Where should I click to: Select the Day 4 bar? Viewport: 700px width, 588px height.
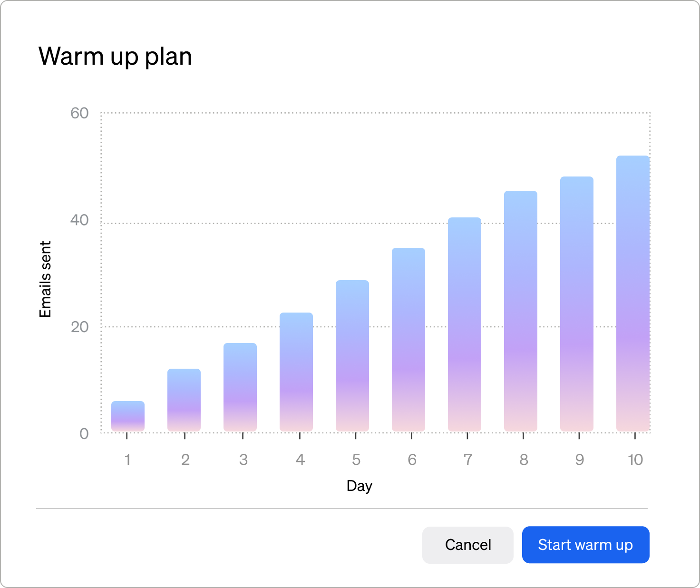(x=296, y=372)
